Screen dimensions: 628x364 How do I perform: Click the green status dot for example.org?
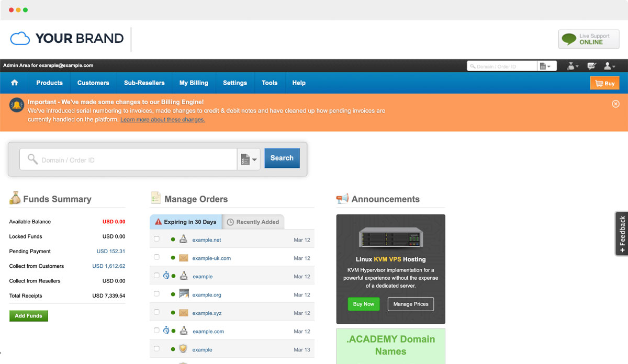coord(173,294)
